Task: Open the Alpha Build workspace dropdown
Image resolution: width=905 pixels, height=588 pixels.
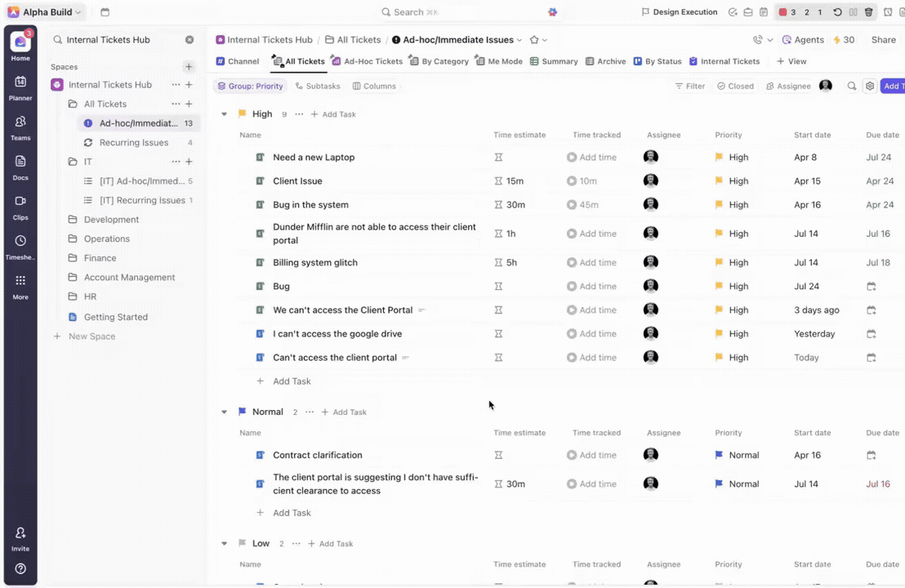Action: [x=46, y=12]
